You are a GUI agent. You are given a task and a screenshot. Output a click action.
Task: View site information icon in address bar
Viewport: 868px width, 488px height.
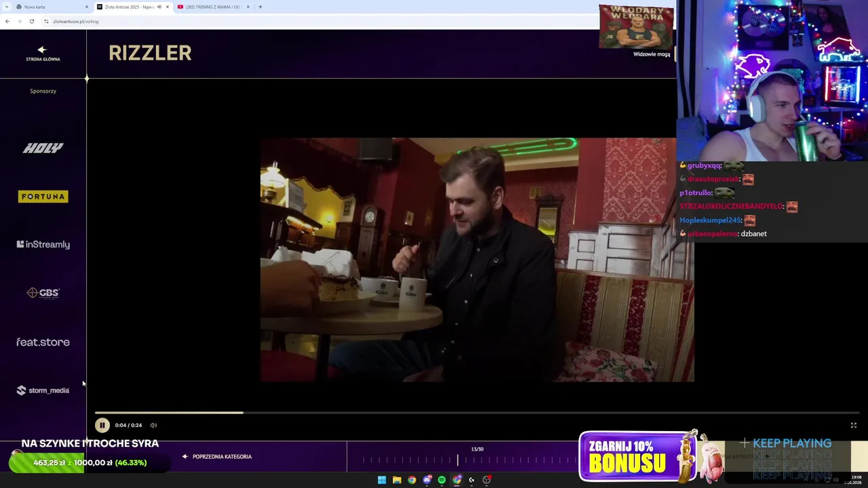pyautogui.click(x=46, y=21)
